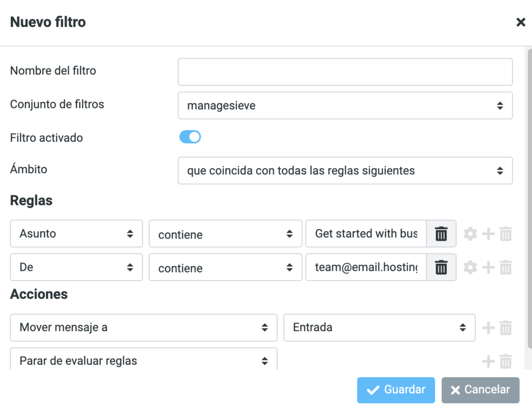Image resolution: width=532 pixels, height=412 pixels.
Task: Open the Conjunto de filtros dropdown
Action: (x=345, y=105)
